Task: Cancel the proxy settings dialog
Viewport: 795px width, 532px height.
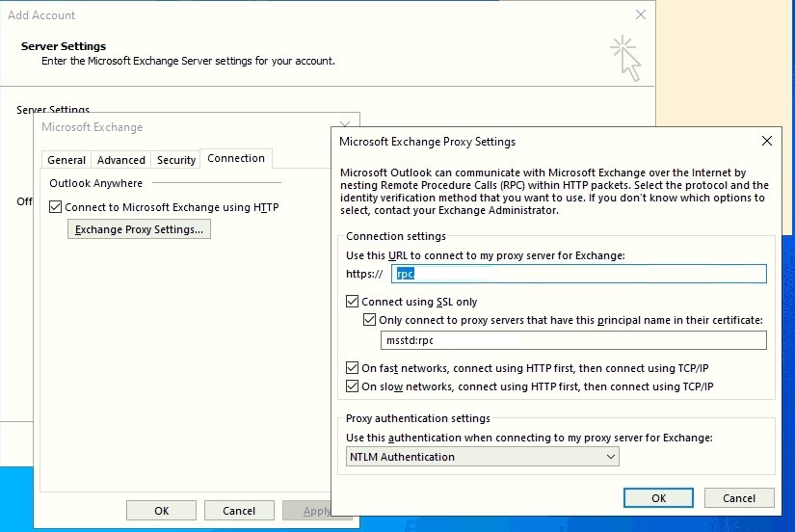Action: [739, 498]
